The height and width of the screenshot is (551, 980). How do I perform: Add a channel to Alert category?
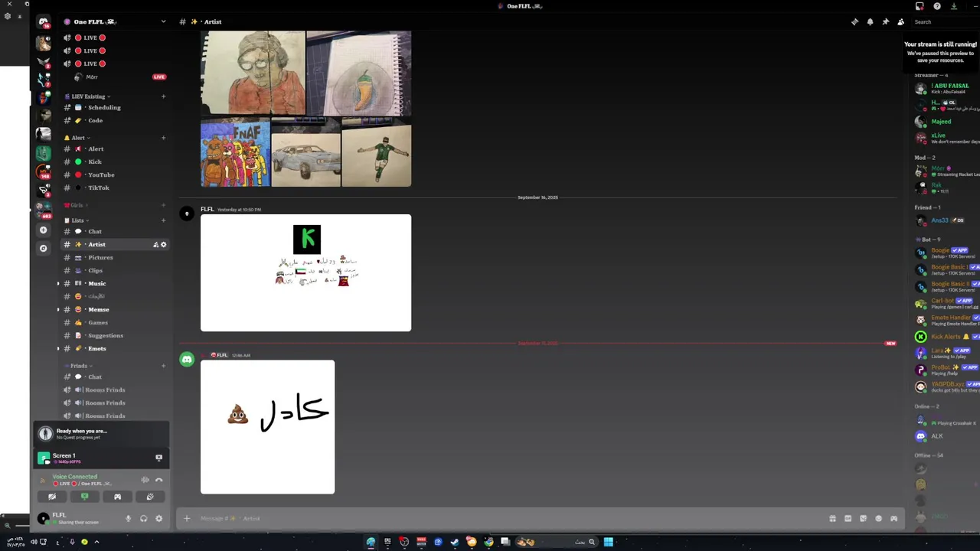point(163,138)
